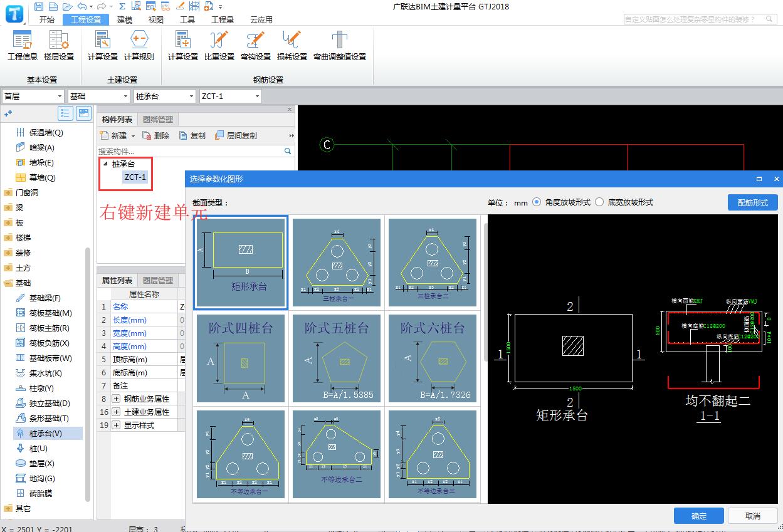Click 删除 in component list toolbar

coord(156,135)
